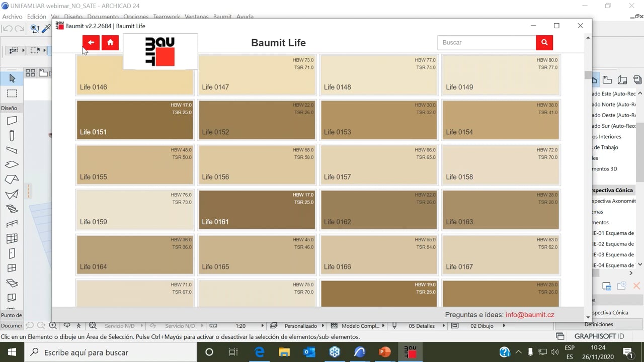Screen dimensions: 644x362
Task: Click the Definiciones button in navigator
Action: tap(599, 324)
